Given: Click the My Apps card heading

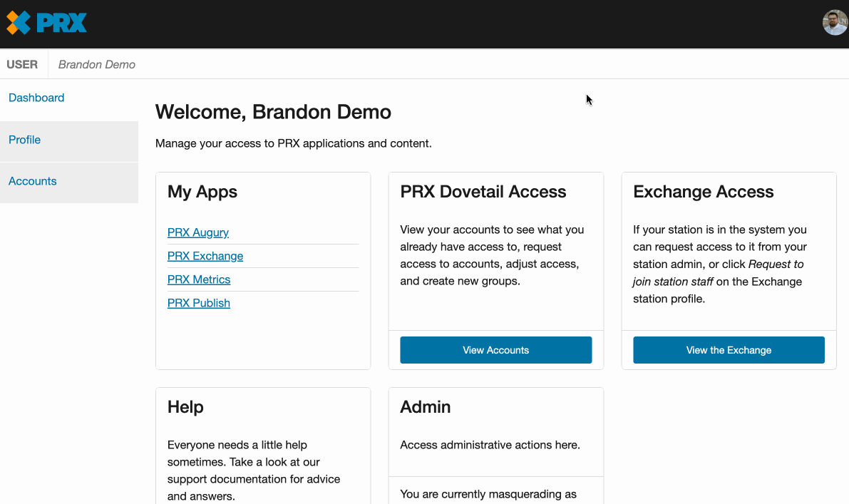Looking at the screenshot, I should pyautogui.click(x=202, y=192).
